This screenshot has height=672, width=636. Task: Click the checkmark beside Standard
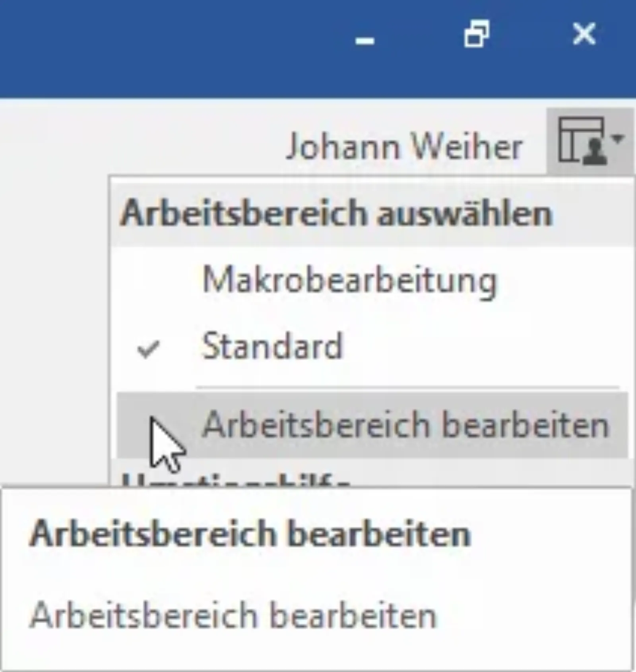pyautogui.click(x=148, y=350)
